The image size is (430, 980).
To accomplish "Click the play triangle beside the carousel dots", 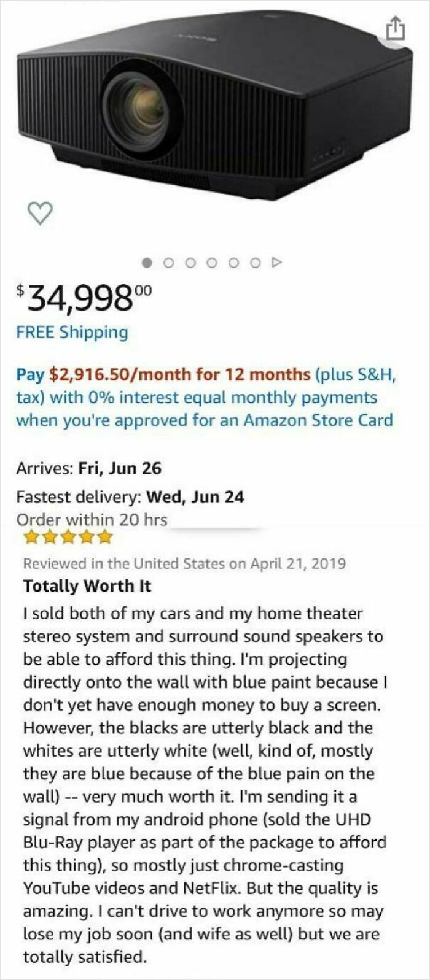I will click(276, 262).
